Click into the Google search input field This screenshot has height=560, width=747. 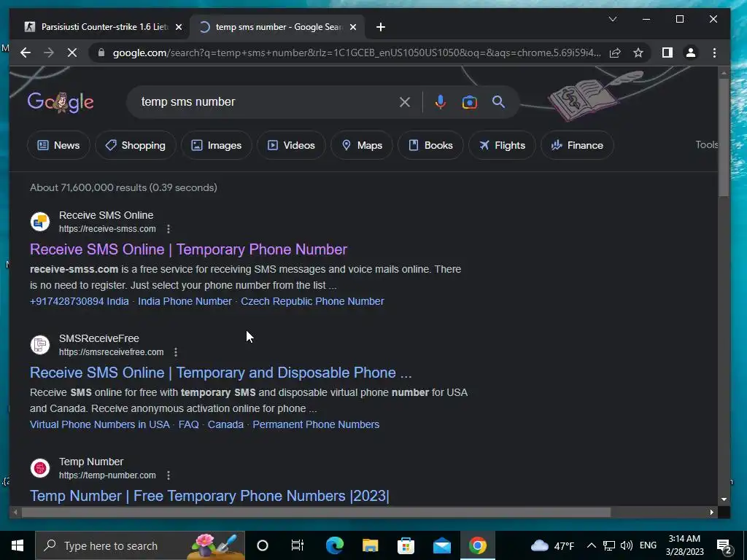coord(267,102)
